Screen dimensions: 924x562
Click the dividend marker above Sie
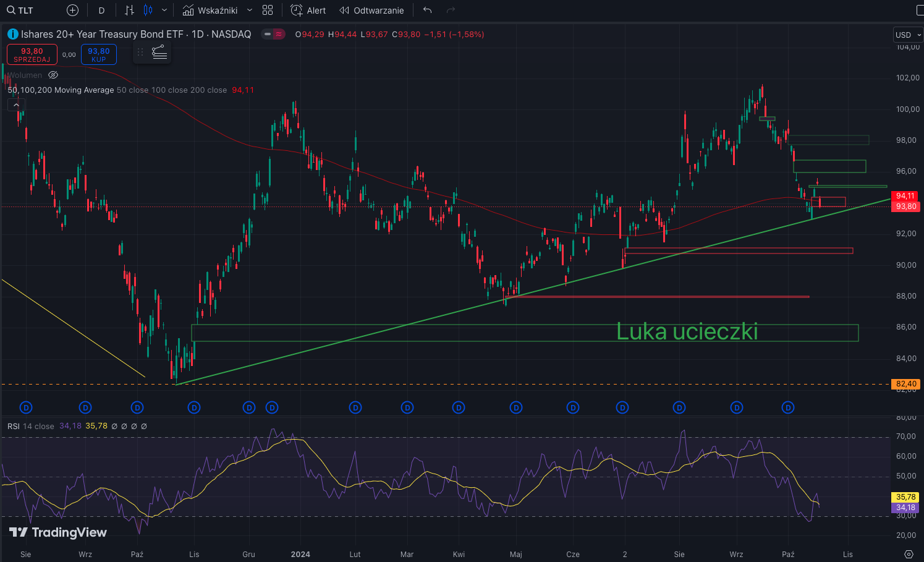[x=26, y=407]
